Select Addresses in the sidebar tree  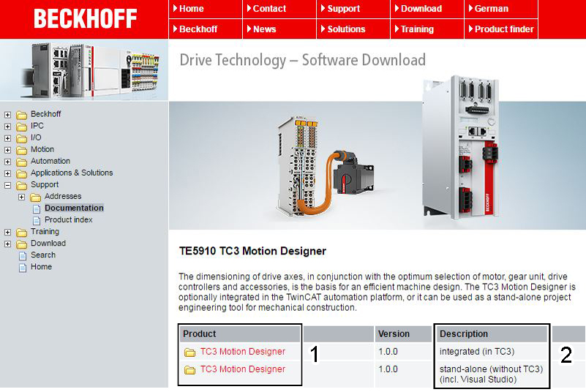63,196
